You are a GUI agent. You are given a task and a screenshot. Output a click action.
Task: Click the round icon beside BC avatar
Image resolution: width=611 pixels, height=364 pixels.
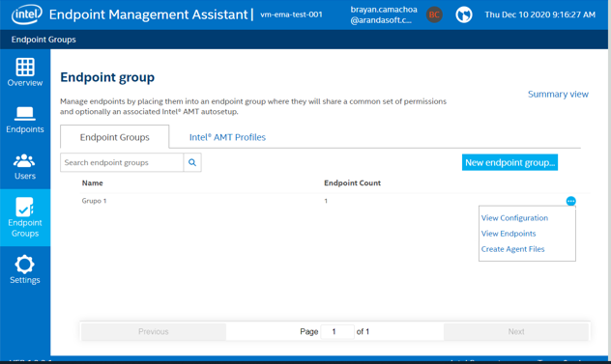click(464, 14)
